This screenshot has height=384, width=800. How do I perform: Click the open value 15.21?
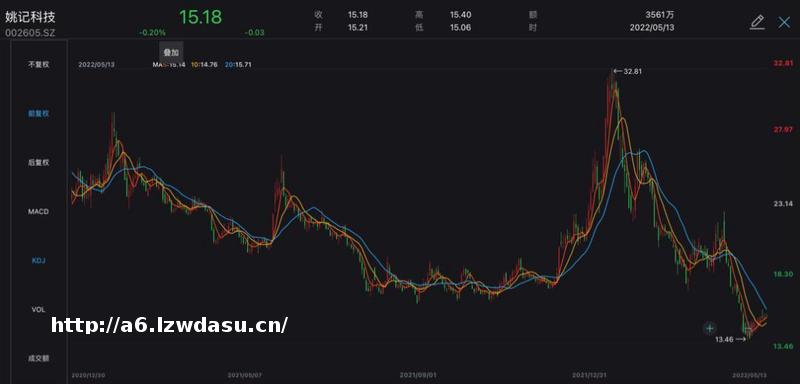point(358,28)
